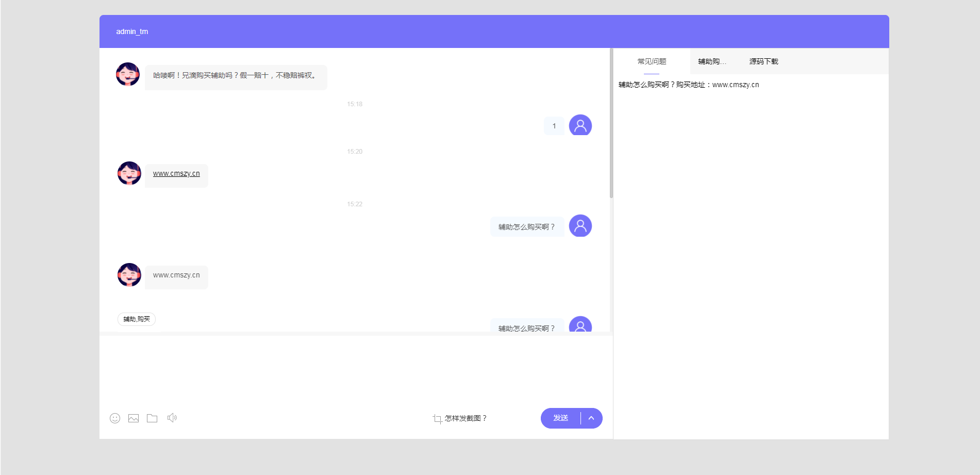Click user avatar beside message 1
Screen dimensions: 980x475
coord(580,125)
